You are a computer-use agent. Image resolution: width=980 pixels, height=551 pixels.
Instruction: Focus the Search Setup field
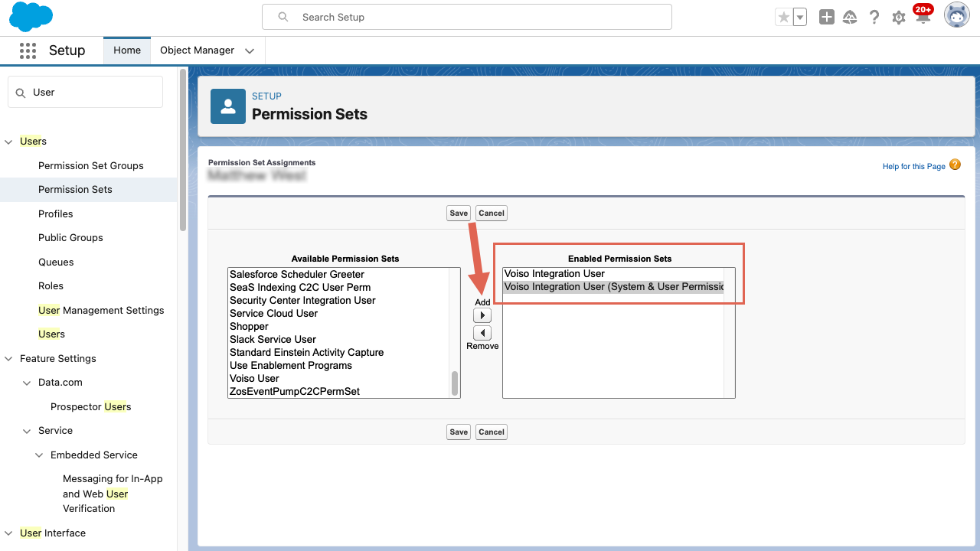[467, 17]
